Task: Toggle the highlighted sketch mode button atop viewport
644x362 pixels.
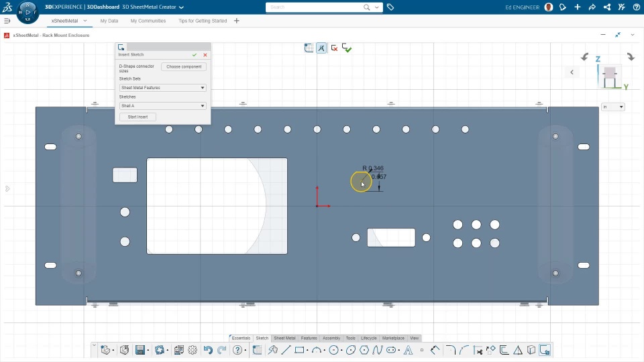Action: tap(321, 48)
